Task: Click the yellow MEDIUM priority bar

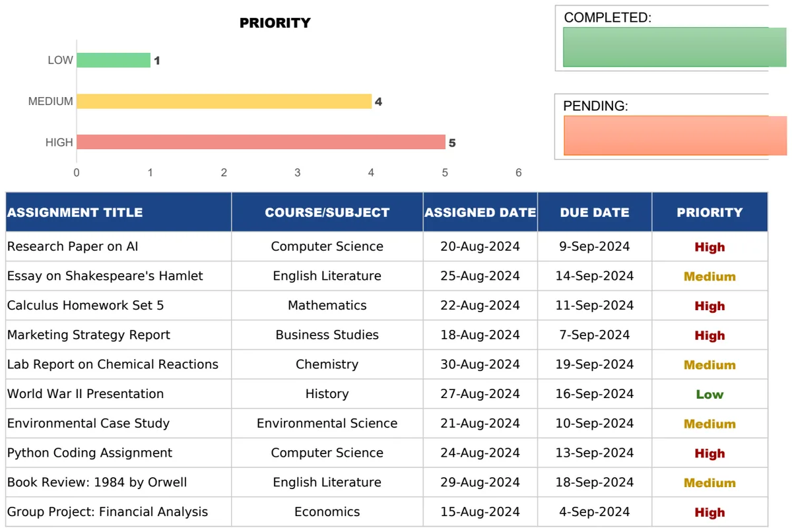Action: pyautogui.click(x=224, y=101)
